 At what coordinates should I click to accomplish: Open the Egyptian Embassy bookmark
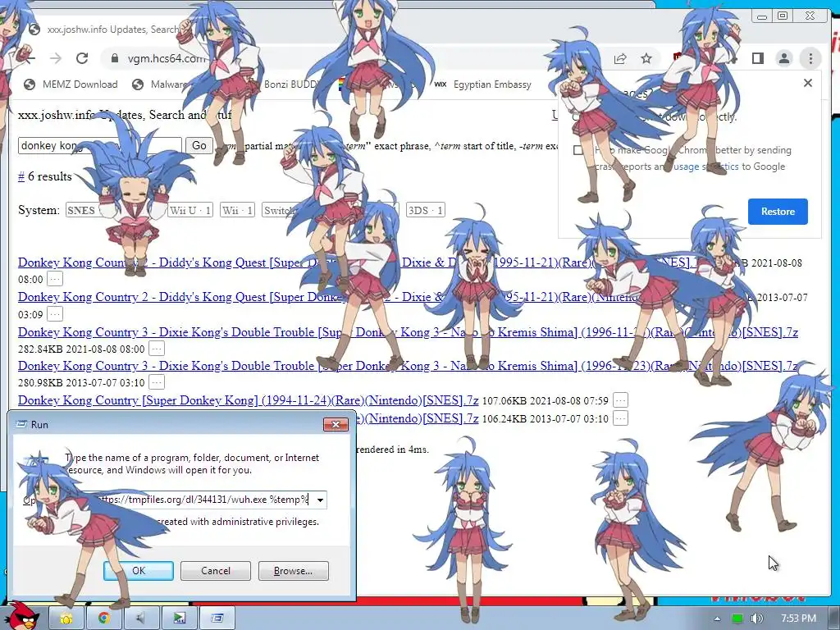point(483,84)
